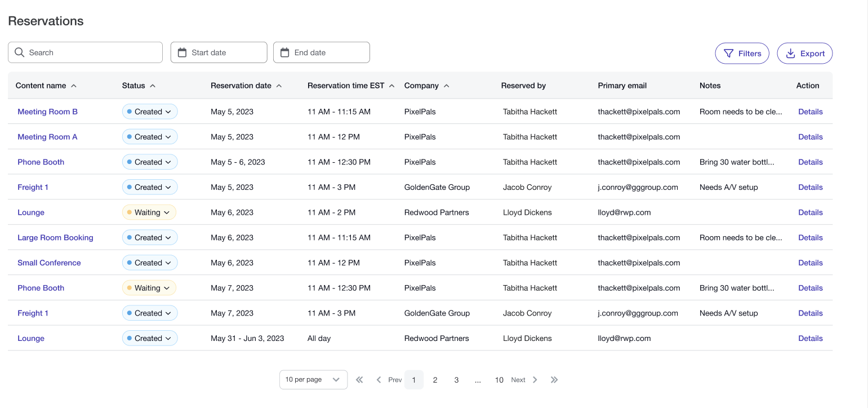This screenshot has height=408, width=868.
Task: Open status dropdown for Large Room Booking
Action: tap(150, 238)
